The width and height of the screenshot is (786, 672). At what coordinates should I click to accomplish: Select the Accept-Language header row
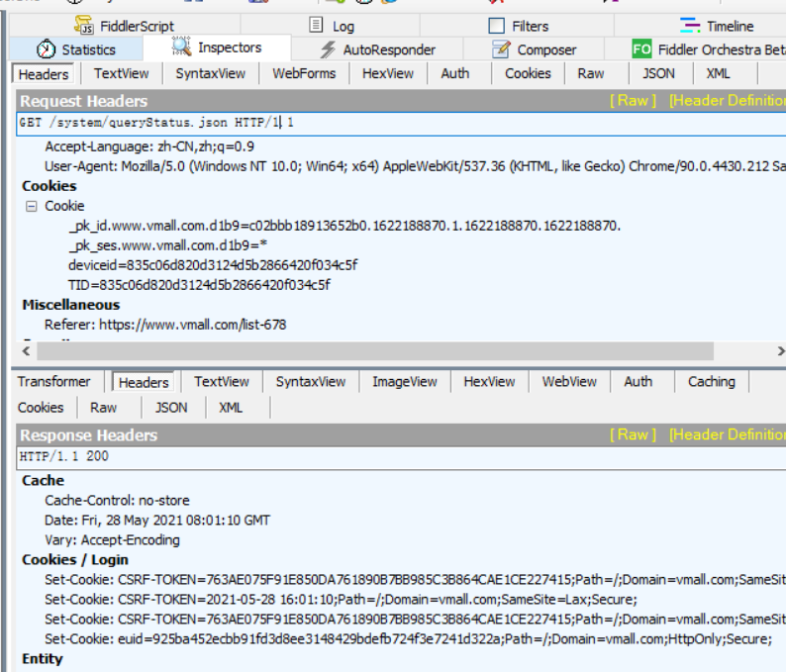[149, 146]
